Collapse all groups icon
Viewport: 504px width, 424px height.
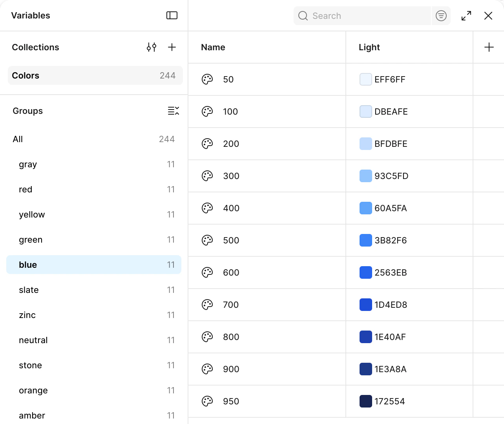click(173, 111)
